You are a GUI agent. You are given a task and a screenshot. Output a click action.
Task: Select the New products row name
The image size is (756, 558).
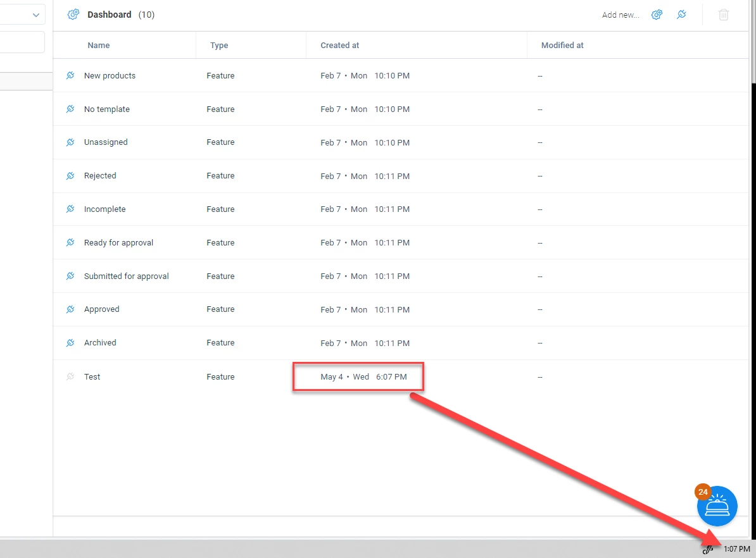point(110,76)
